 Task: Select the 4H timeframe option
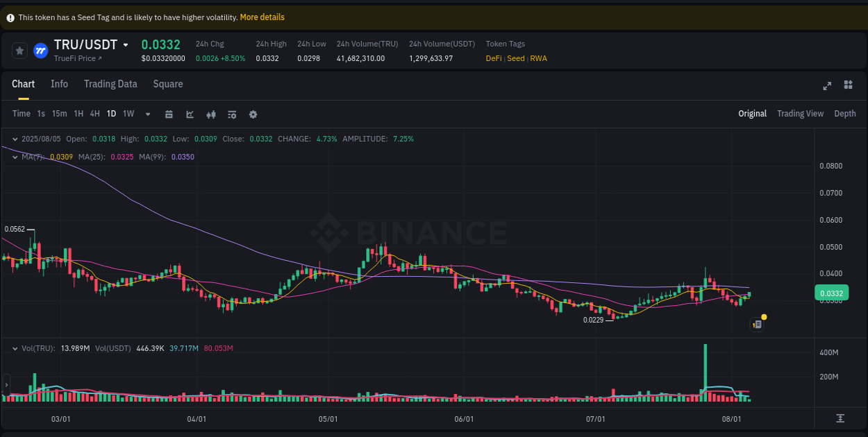tap(94, 114)
